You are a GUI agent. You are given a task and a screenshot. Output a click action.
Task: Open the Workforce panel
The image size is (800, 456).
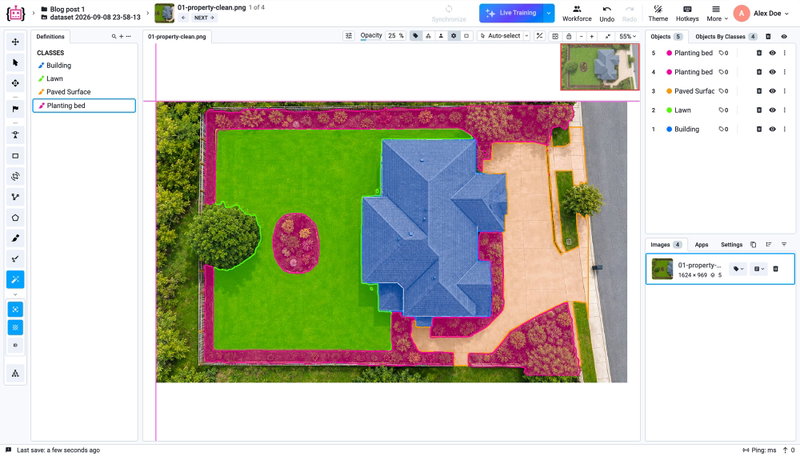[577, 13]
